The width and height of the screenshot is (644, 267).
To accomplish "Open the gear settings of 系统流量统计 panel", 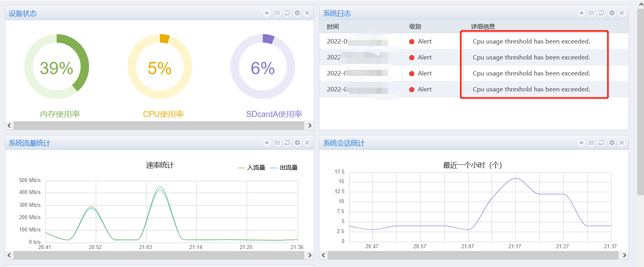I will click(x=297, y=142).
